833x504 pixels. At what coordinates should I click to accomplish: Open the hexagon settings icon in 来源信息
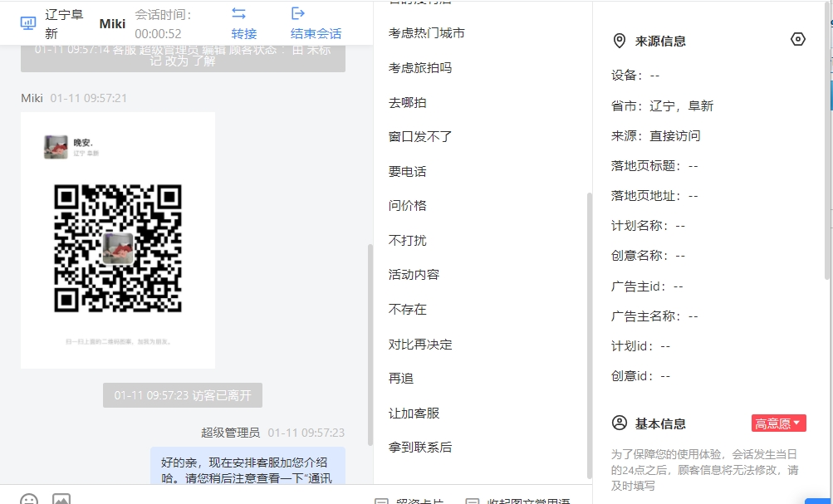798,39
